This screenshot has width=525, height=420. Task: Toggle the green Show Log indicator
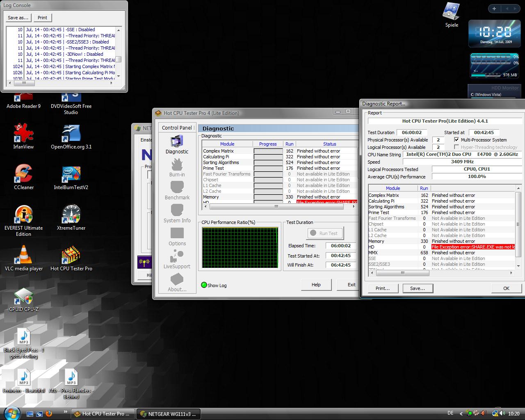(x=204, y=285)
